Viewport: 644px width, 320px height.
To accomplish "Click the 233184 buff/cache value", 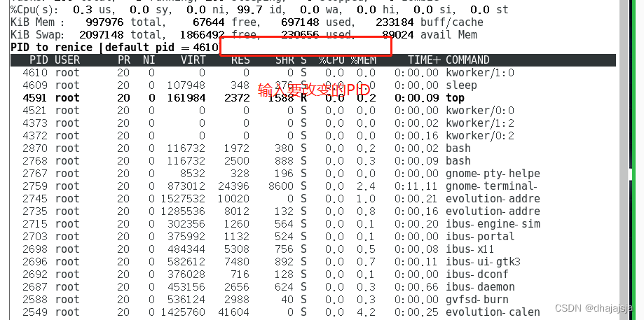I will pyautogui.click(x=395, y=22).
